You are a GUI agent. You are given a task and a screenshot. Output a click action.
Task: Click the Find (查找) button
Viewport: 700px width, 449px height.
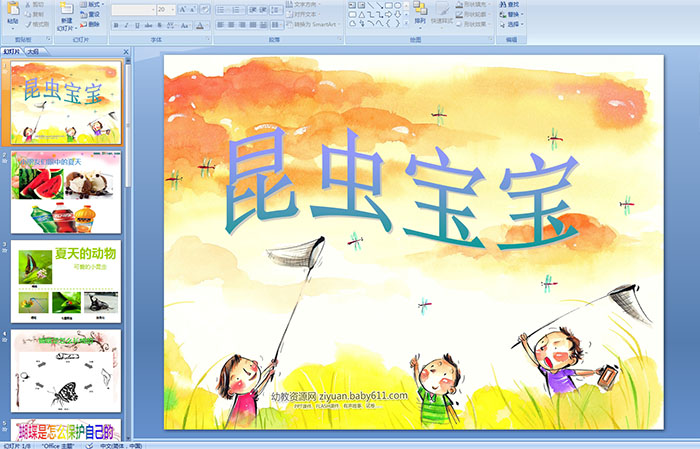[x=510, y=4]
